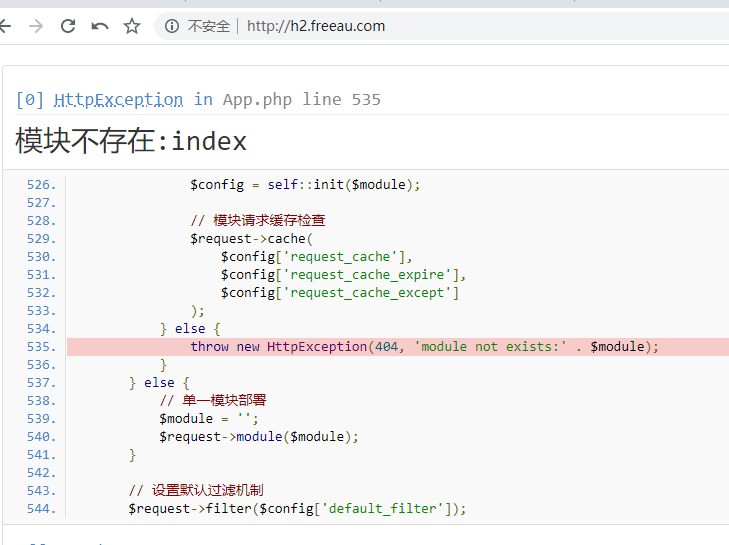The image size is (729, 545).
Task: Open the HttpException link
Action: pyautogui.click(x=118, y=99)
